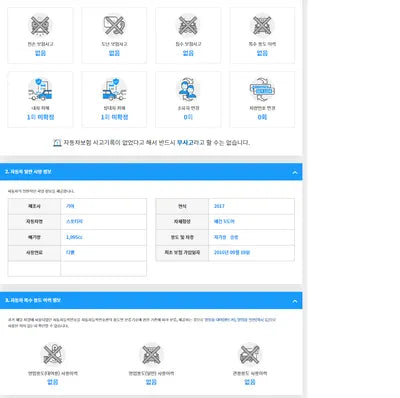
Task: Click the general business use (일반) crossed icon
Action: point(151,354)
